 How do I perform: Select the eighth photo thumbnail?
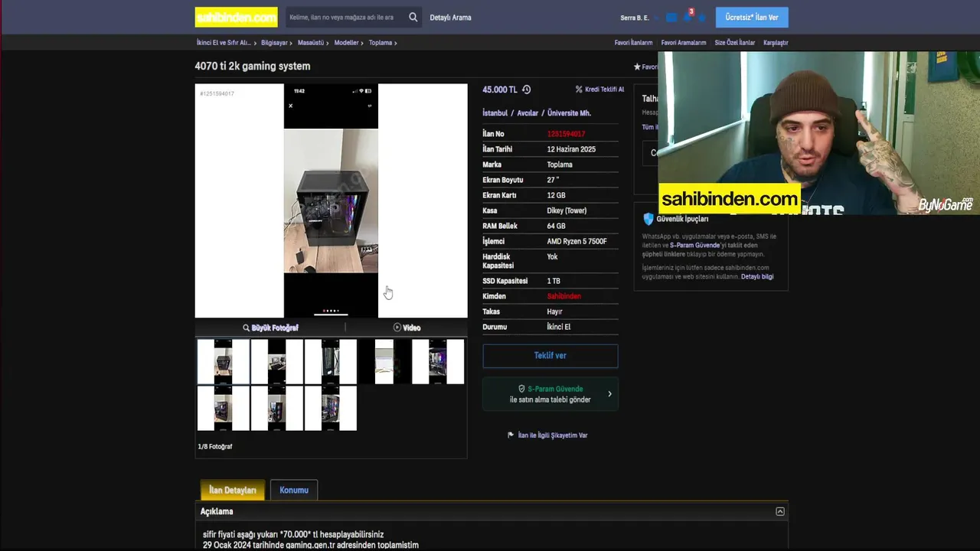[330, 408]
